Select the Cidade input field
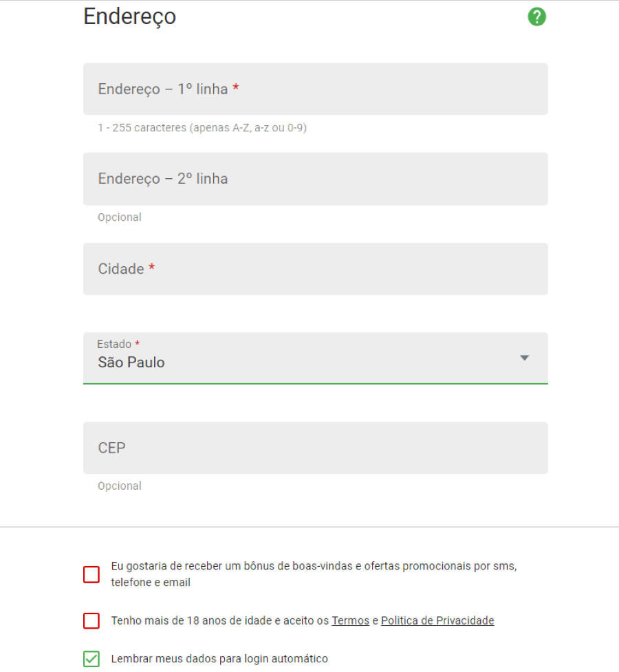Screen dimensions: 619x672 (316, 269)
